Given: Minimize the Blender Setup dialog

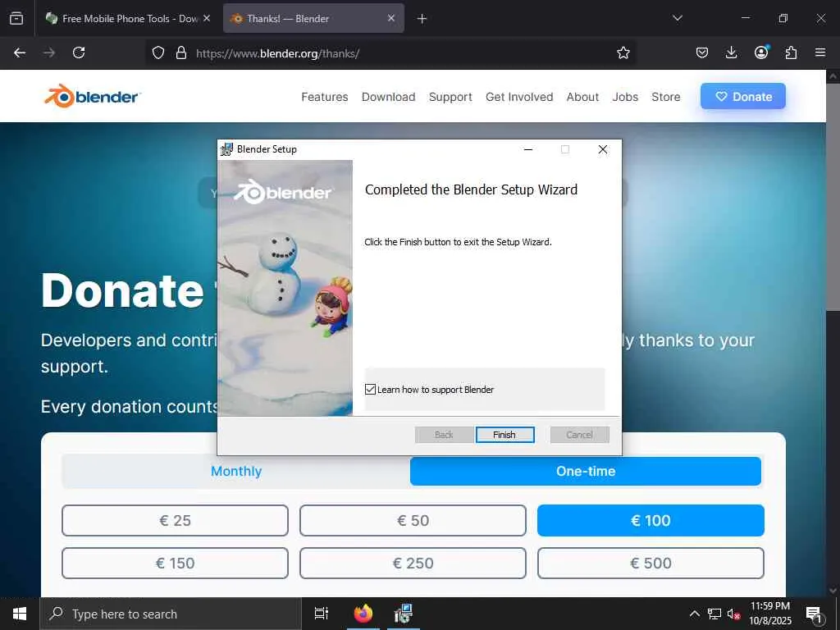Looking at the screenshot, I should point(528,149).
